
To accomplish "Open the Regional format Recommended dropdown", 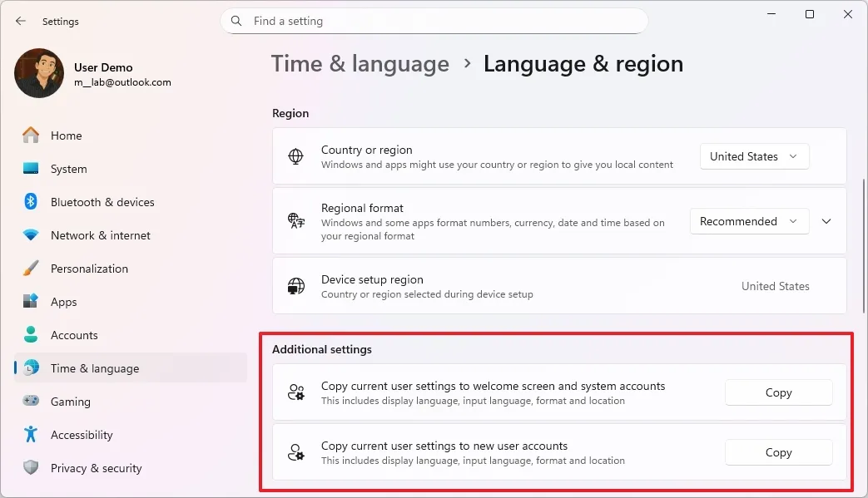I will [x=749, y=221].
